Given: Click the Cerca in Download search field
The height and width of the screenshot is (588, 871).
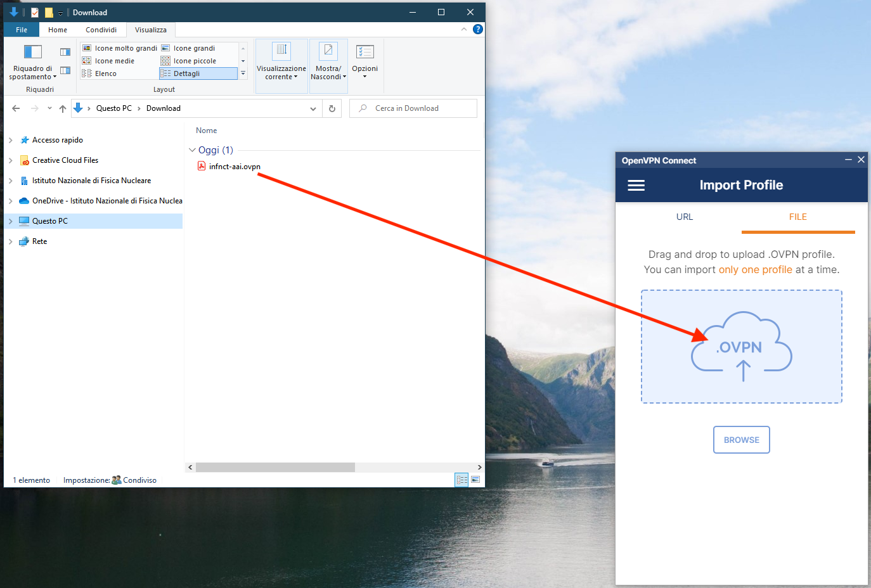Looking at the screenshot, I should pos(413,108).
